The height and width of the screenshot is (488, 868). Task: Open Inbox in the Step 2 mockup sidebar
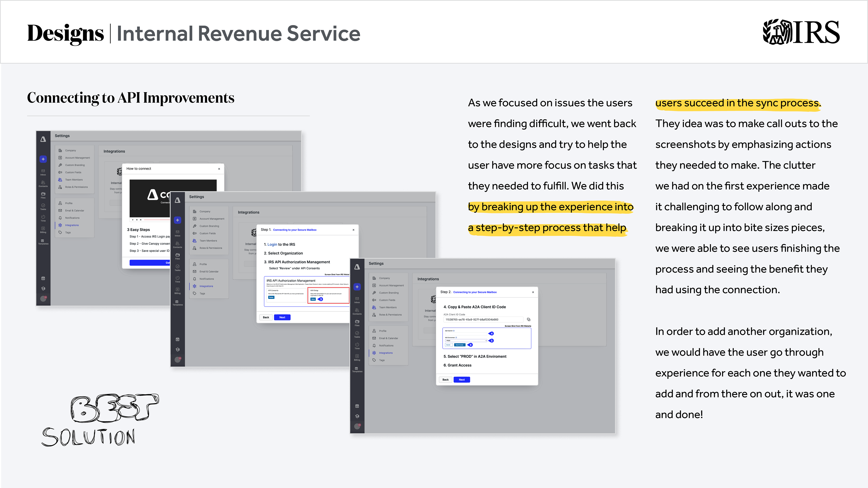[x=357, y=300]
